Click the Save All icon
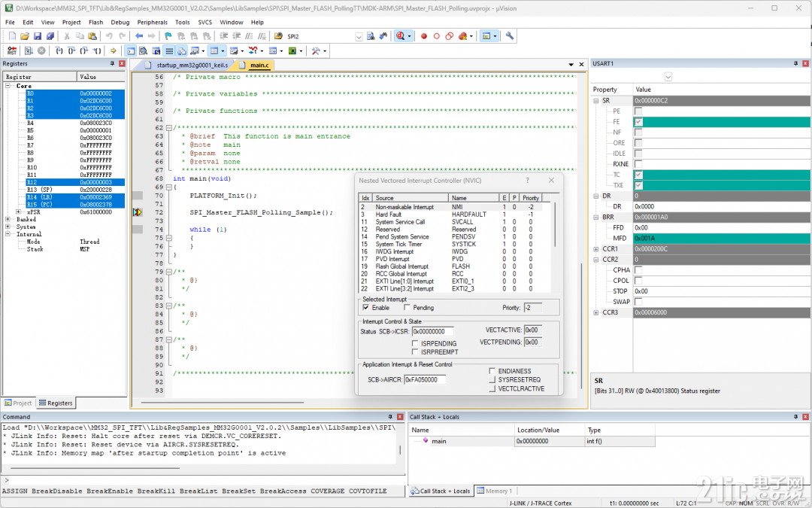The height and width of the screenshot is (508, 812). coord(50,36)
